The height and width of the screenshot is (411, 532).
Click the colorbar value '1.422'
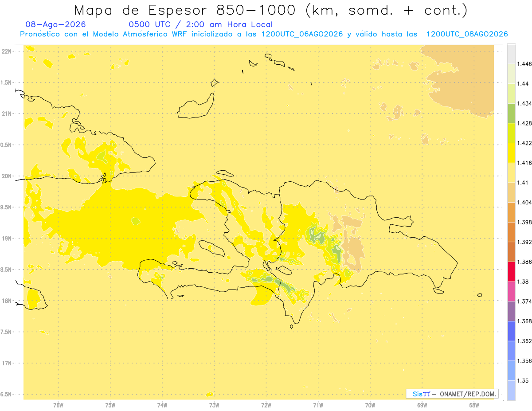pyautogui.click(x=525, y=143)
